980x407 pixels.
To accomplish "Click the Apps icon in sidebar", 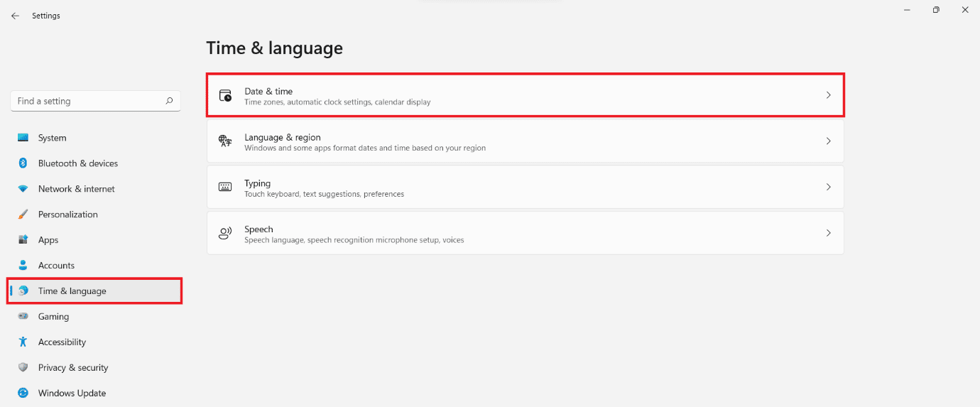I will [23, 240].
